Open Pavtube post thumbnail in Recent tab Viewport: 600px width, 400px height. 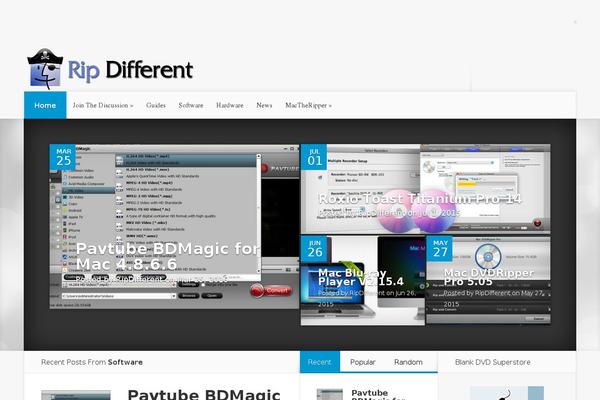click(329, 395)
